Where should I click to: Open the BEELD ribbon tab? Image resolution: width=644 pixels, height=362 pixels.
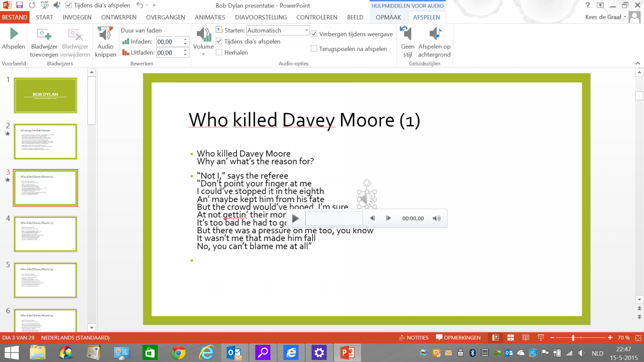pyautogui.click(x=355, y=17)
